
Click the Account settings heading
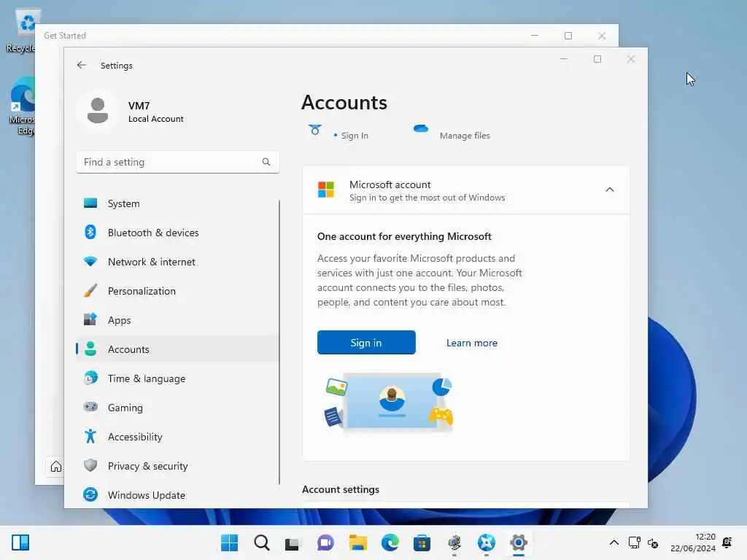coord(341,489)
